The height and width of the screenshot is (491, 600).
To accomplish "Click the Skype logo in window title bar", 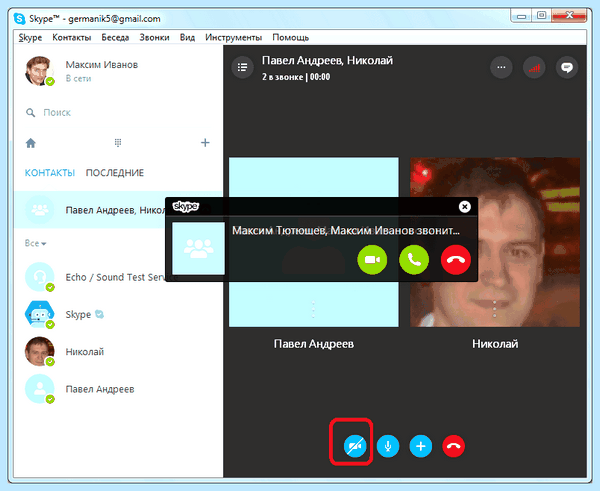I will (x=19, y=19).
